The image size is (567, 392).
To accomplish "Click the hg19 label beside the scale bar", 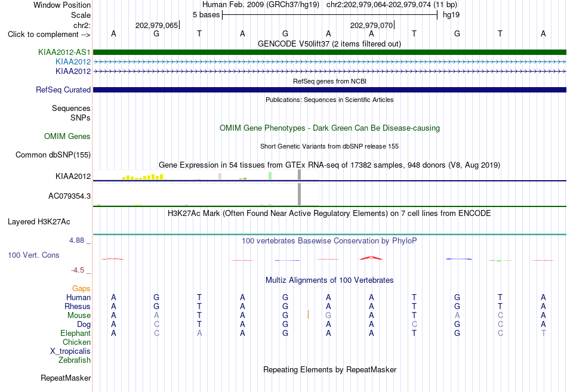I will [451, 15].
